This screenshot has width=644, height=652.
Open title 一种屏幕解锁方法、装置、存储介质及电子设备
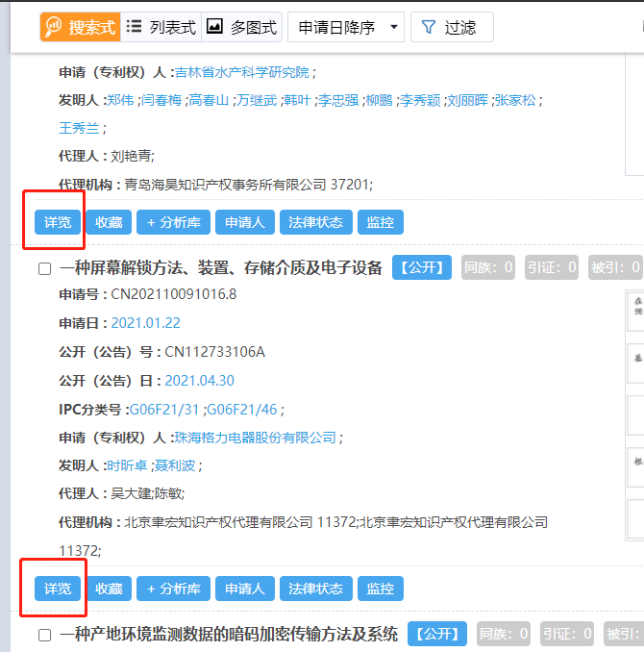pyautogui.click(x=221, y=267)
